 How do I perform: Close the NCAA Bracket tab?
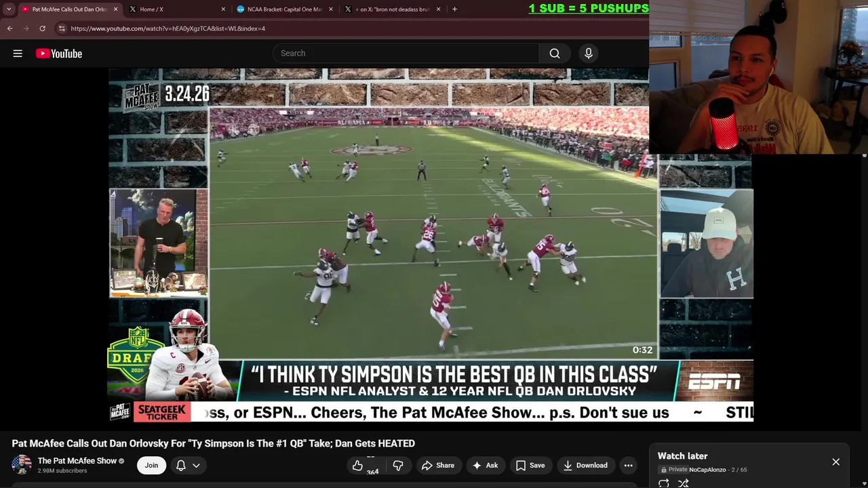(331, 9)
